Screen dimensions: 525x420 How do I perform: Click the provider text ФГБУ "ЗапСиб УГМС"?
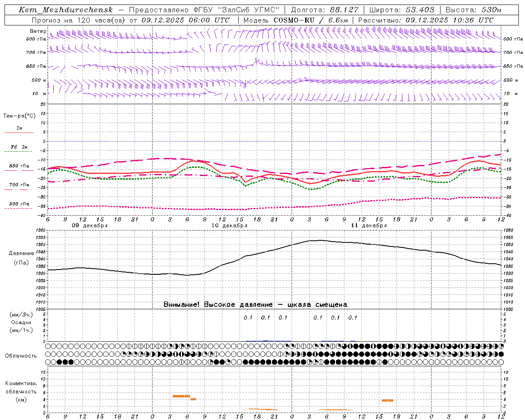pyautogui.click(x=236, y=10)
